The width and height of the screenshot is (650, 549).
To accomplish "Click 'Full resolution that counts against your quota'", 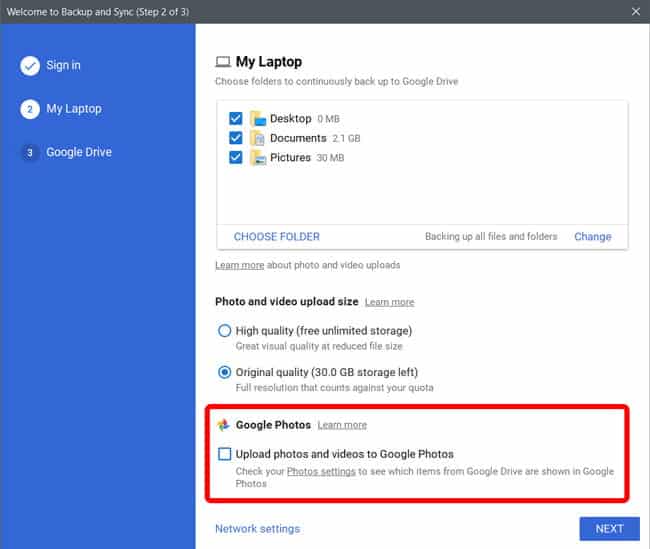I will point(335,388).
